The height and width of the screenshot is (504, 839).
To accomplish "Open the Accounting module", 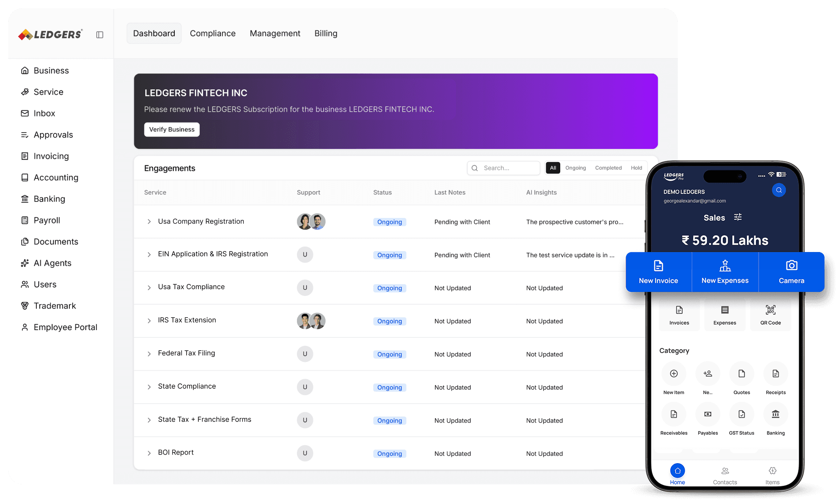I will click(x=50, y=177).
